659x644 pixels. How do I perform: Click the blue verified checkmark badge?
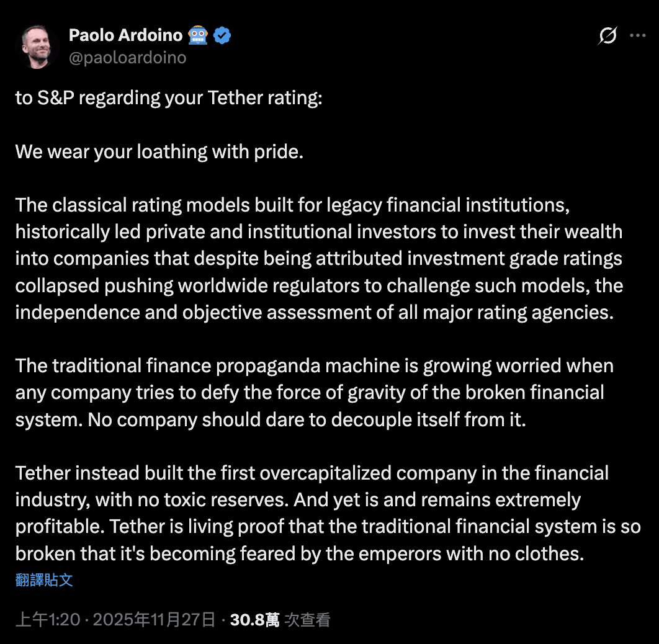[222, 35]
